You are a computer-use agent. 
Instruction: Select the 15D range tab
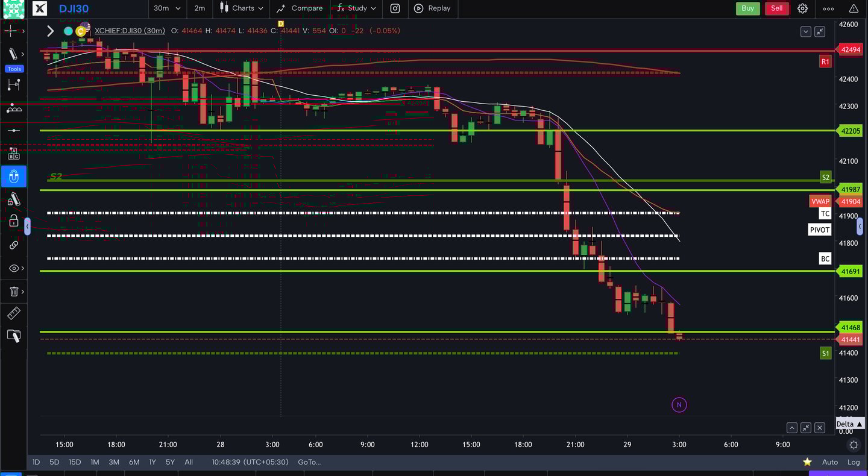click(75, 462)
